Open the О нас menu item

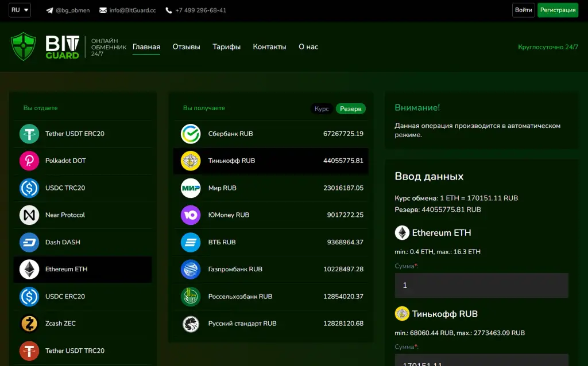pos(308,47)
